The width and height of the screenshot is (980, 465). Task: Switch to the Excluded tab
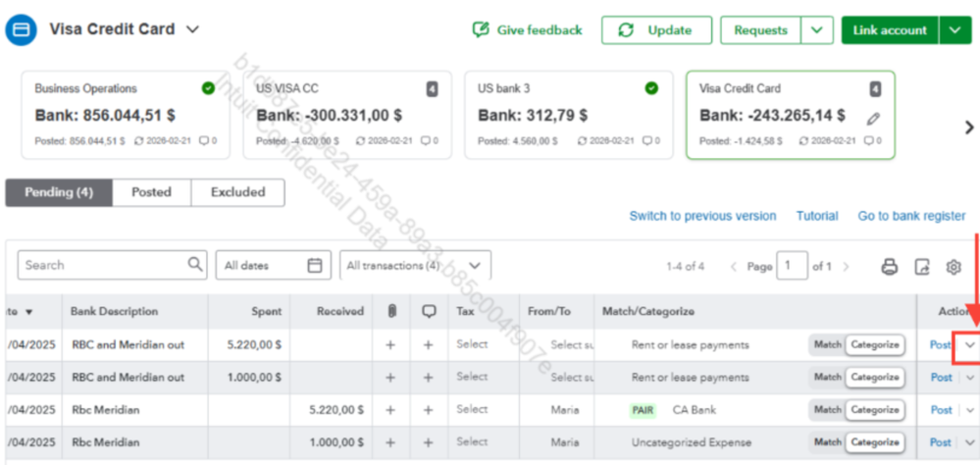point(237,192)
